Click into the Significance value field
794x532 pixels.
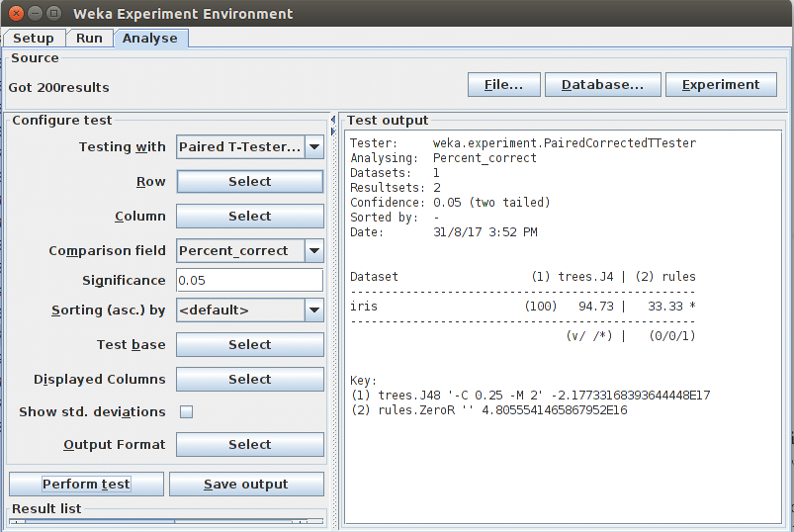pyautogui.click(x=249, y=281)
